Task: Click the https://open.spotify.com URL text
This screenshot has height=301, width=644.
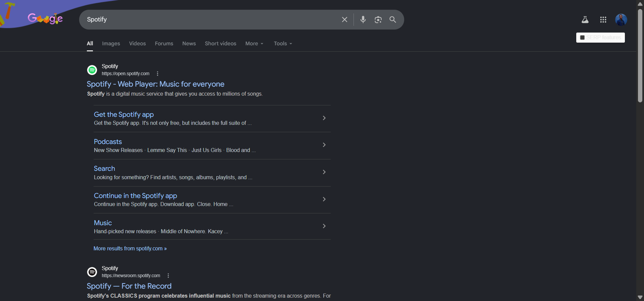Action: click(x=125, y=73)
